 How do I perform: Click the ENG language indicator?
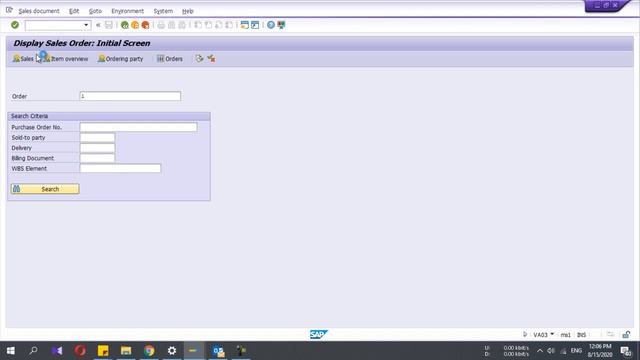[576, 351]
